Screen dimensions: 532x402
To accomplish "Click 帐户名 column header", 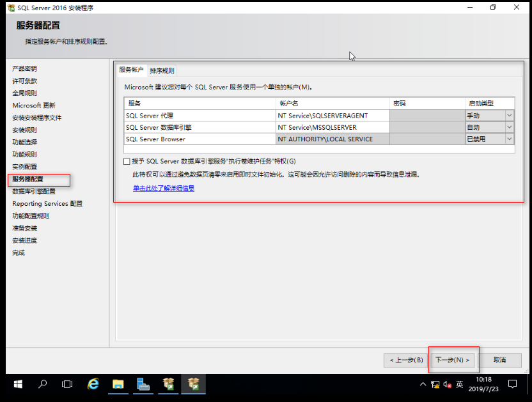I will (332, 104).
